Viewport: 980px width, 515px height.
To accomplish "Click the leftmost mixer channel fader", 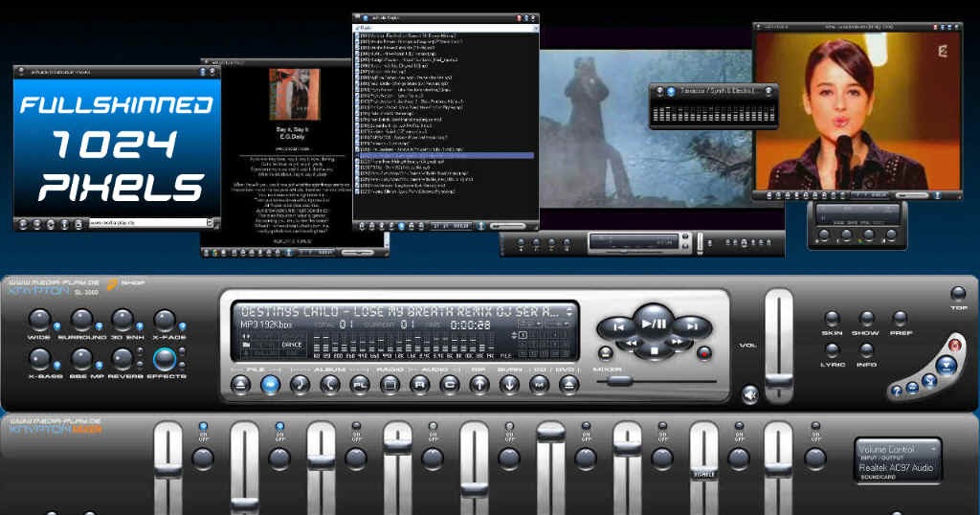I will coord(168,471).
